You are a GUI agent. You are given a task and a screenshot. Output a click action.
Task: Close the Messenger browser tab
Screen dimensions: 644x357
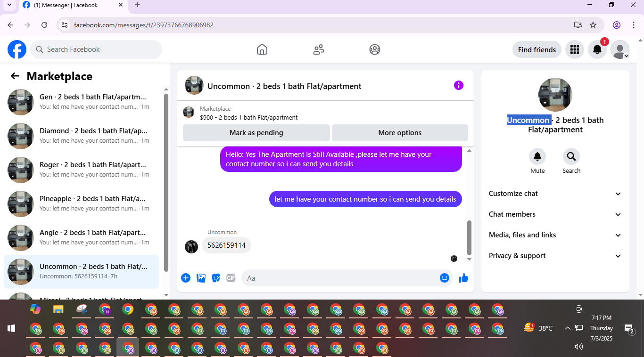coord(121,5)
